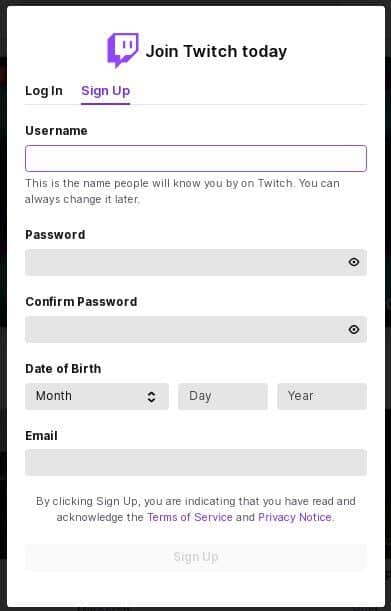This screenshot has width=391, height=611.
Task: Click the disabled Sign Up button
Action: (196, 557)
